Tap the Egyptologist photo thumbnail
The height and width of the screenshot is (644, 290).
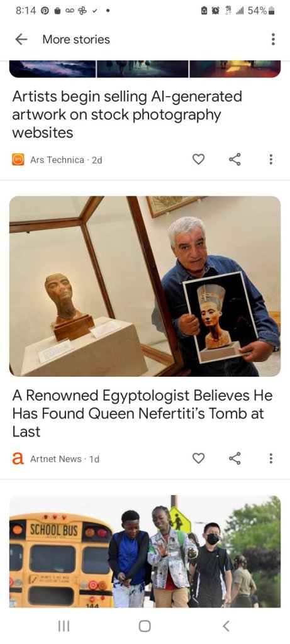tap(145, 286)
